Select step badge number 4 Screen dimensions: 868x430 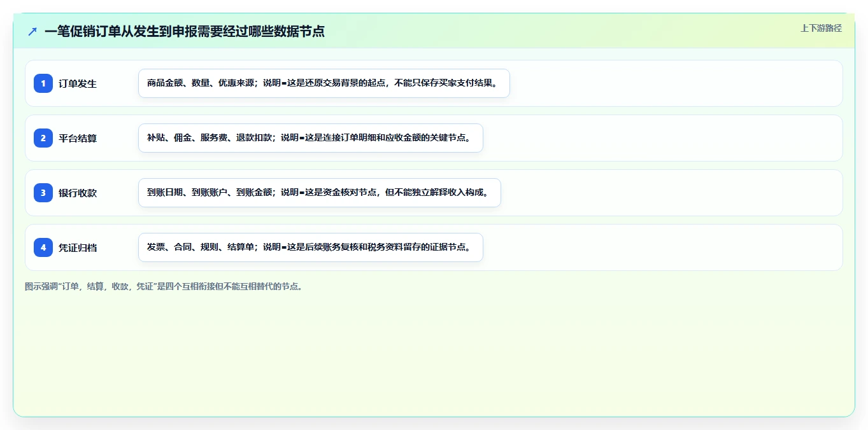43,247
